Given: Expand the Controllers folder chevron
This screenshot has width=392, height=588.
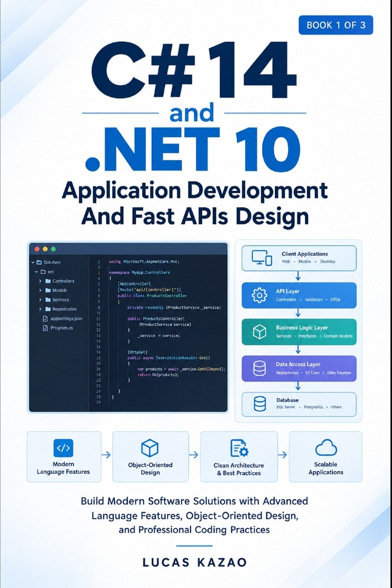Looking at the screenshot, I should (x=41, y=281).
